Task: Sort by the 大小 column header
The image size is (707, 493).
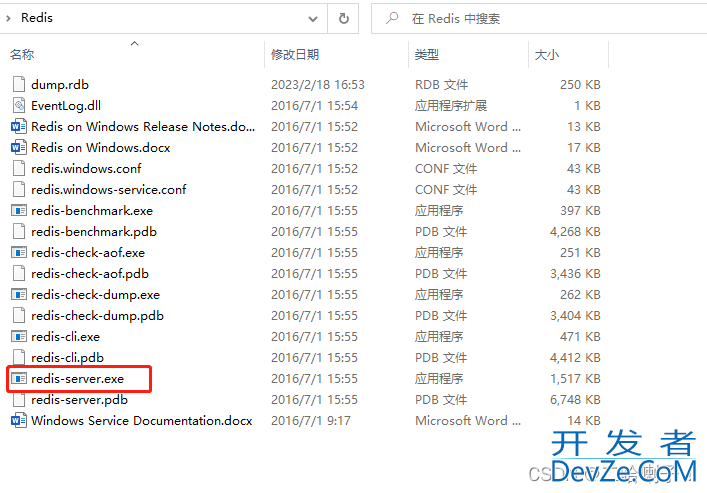Action: (546, 55)
